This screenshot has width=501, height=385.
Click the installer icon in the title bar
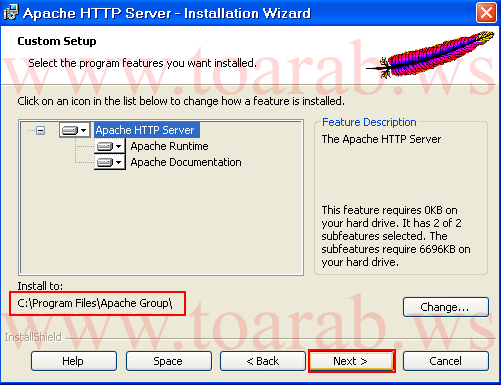tap(10, 13)
